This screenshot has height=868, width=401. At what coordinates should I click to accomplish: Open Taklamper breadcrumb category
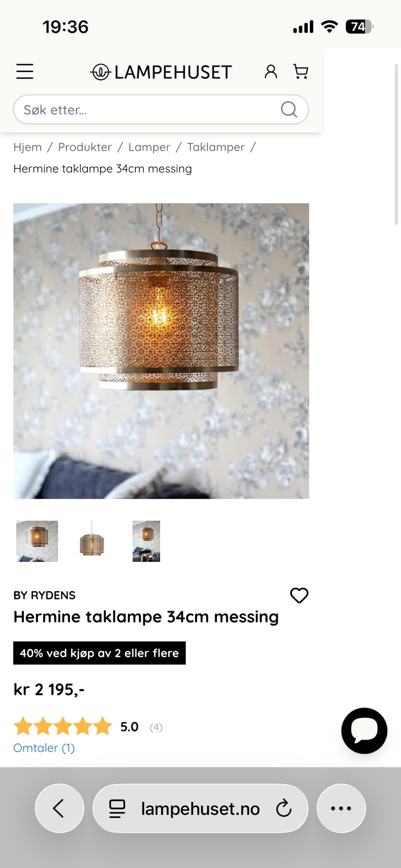pyautogui.click(x=216, y=147)
